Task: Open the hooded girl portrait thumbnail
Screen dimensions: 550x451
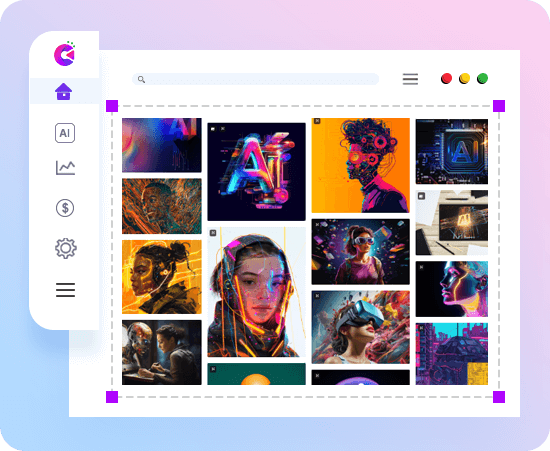Action: tap(256, 292)
